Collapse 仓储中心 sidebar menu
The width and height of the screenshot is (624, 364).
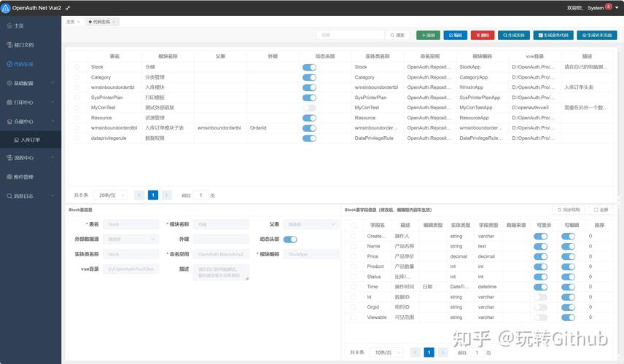[31, 121]
